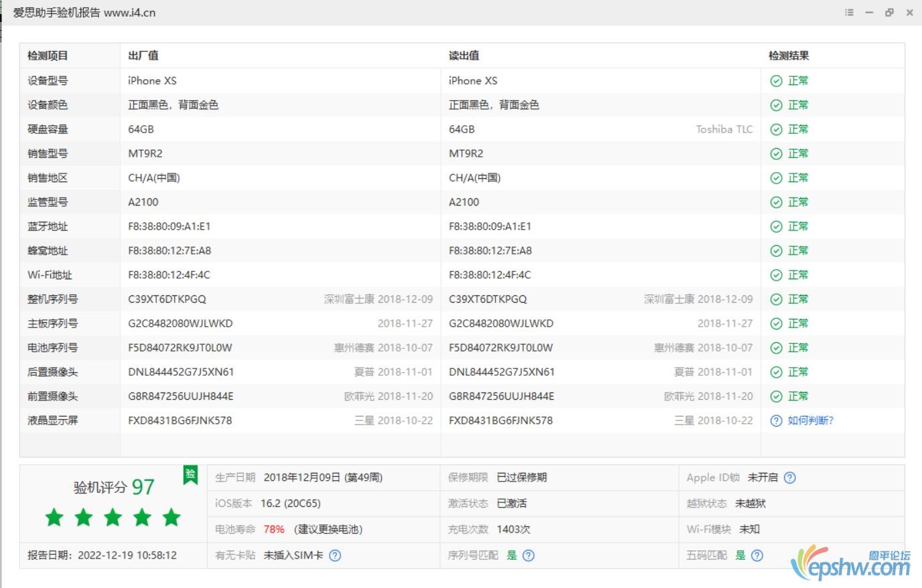The width and height of the screenshot is (922, 588).
Task: Click the green check icon for 设备型号
Action: click(776, 81)
